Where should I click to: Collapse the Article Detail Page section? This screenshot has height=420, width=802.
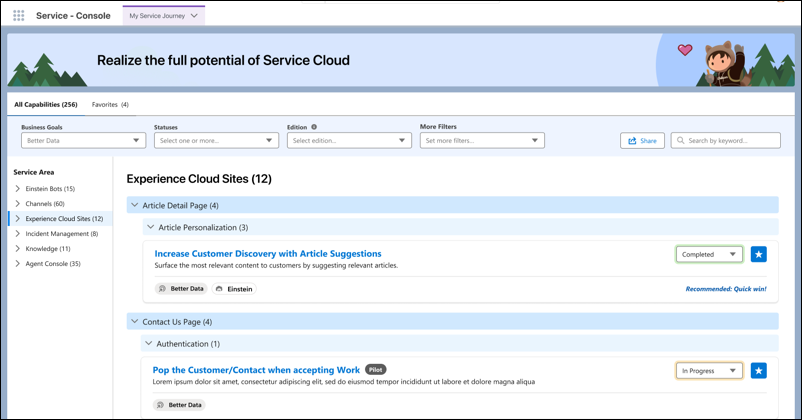[x=135, y=205]
